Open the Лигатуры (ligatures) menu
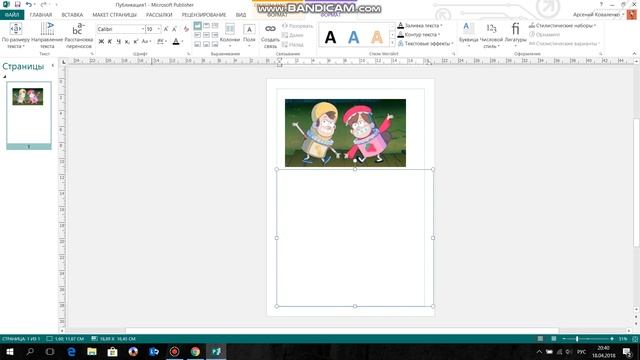Viewport: 640px width, 360px height. (x=516, y=35)
